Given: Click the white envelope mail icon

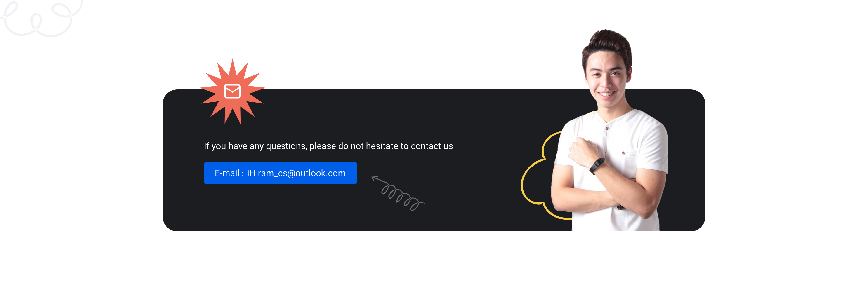Looking at the screenshot, I should tap(232, 91).
